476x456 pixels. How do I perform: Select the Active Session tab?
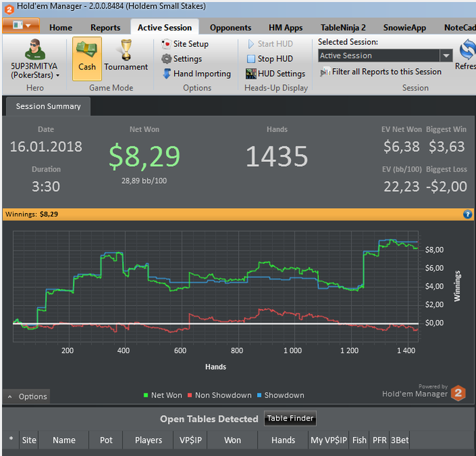(165, 28)
